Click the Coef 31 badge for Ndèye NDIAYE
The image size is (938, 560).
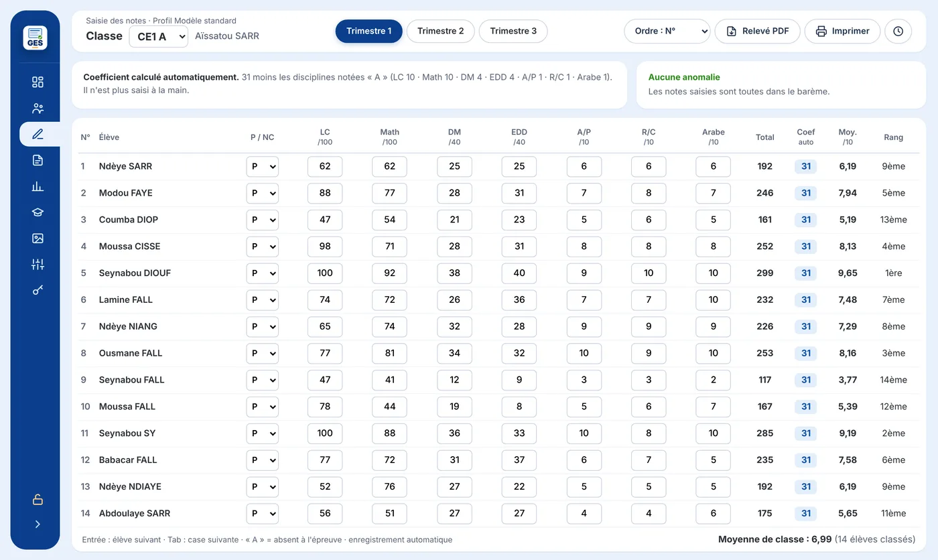click(806, 487)
